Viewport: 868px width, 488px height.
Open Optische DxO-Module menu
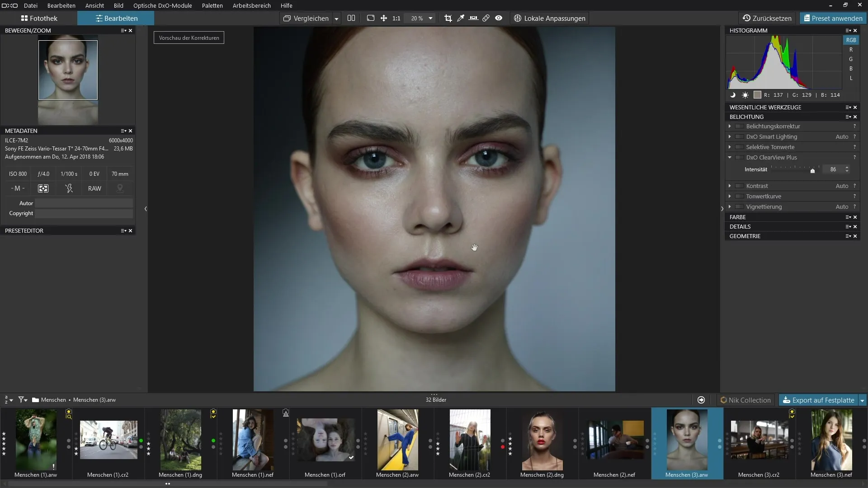click(x=163, y=5)
